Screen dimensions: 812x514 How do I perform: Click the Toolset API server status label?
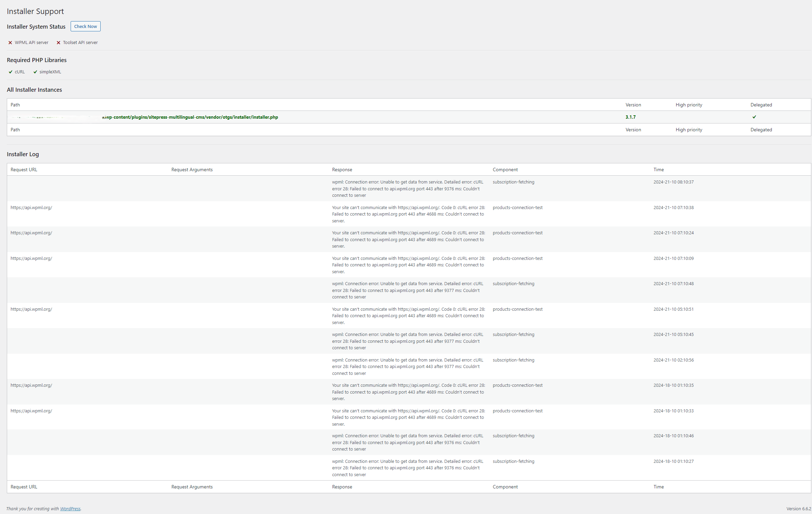tap(80, 43)
